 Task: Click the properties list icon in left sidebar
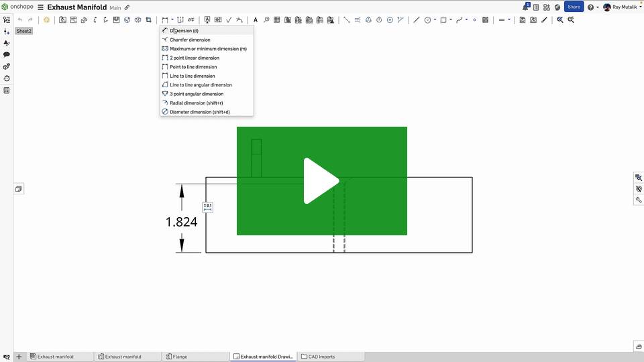(x=7, y=90)
